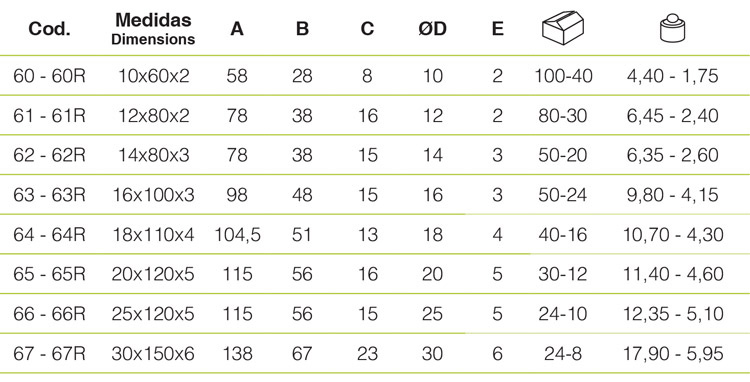
Task: Select weight value 9,80 - 4,15
Action: (673, 195)
